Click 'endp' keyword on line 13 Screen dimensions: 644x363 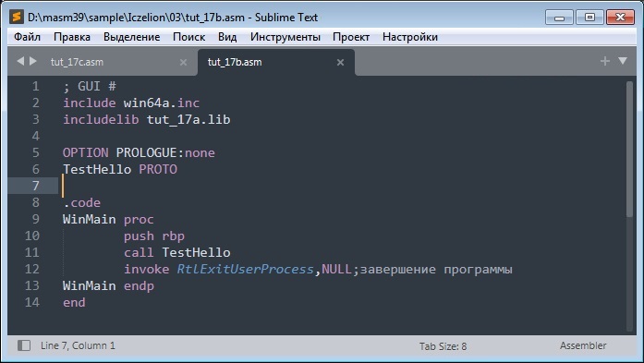[x=139, y=285]
